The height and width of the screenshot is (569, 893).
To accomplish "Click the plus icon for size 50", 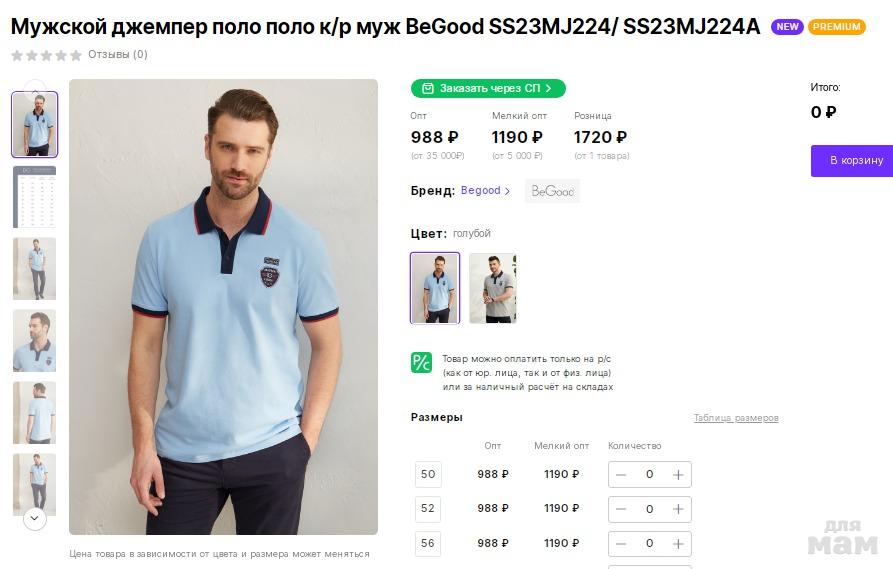I will point(678,475).
